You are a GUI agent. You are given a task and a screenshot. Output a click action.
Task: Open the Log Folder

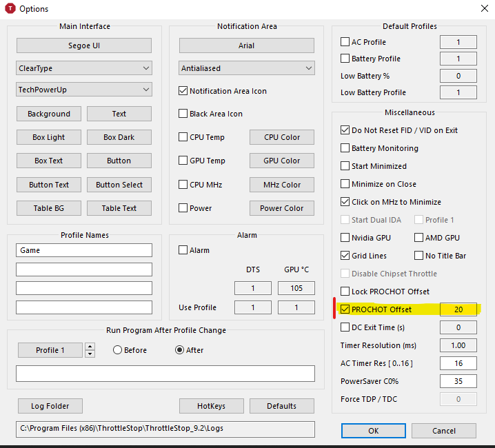(x=50, y=406)
